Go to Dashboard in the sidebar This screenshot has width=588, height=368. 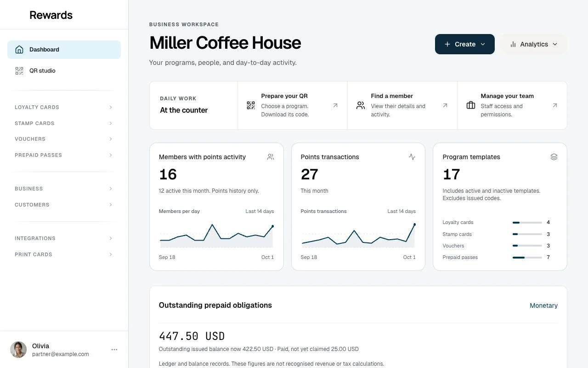click(x=64, y=50)
